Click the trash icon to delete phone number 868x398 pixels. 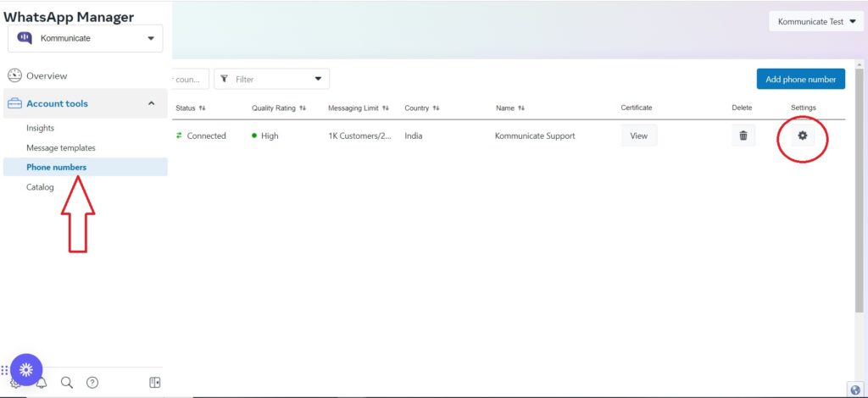click(x=743, y=135)
